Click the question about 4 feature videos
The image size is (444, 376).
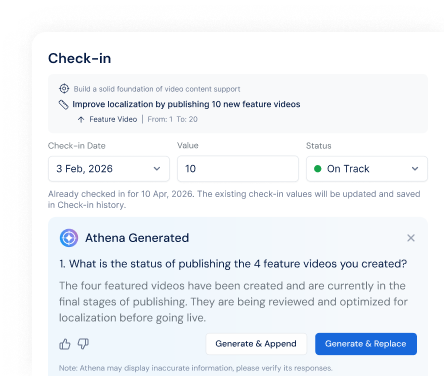coord(233,264)
